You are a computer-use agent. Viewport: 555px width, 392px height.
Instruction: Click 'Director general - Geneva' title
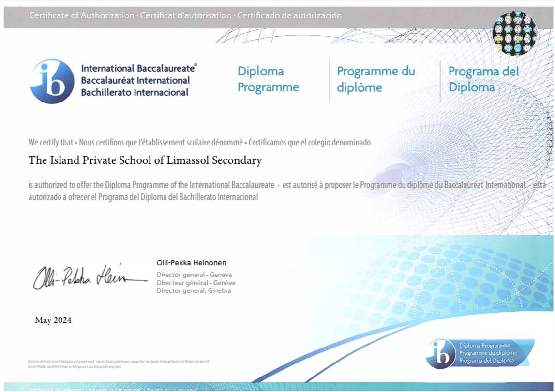pyautogui.click(x=195, y=275)
